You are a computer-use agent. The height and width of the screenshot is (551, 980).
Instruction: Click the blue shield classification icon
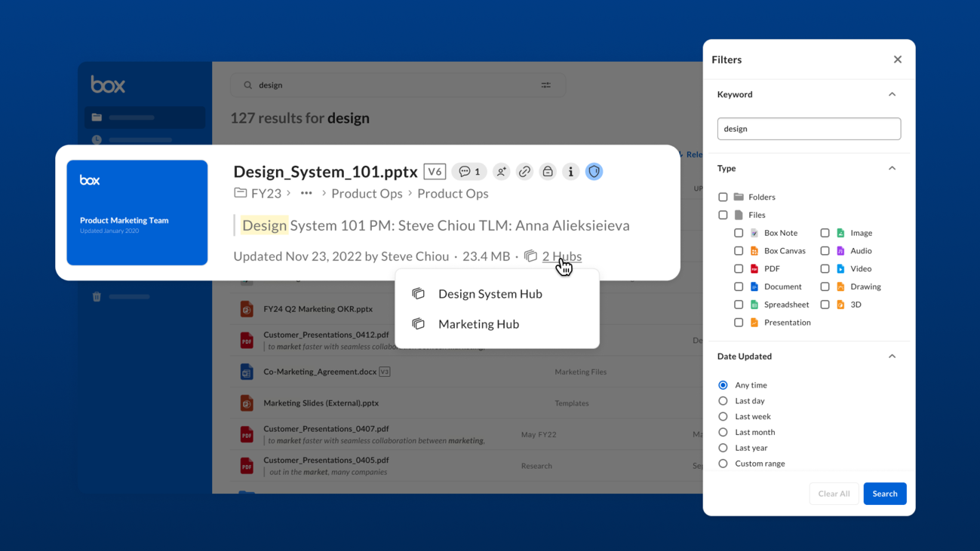pyautogui.click(x=594, y=172)
